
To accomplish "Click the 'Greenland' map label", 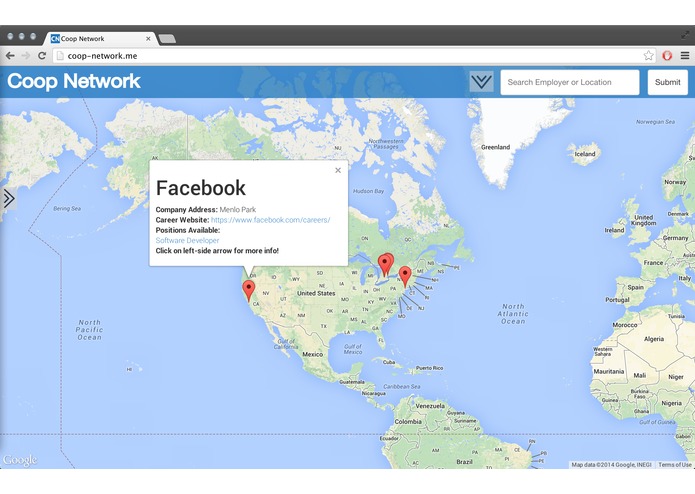I will 496,147.
